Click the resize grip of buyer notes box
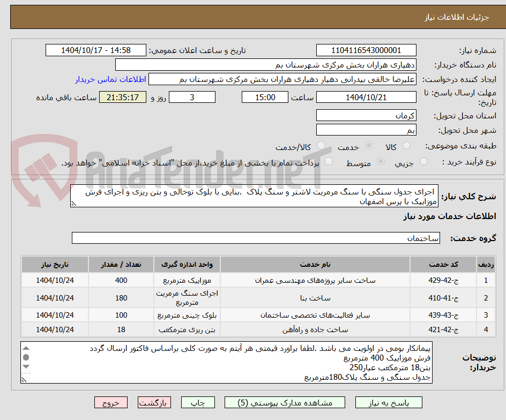This screenshot has height=420, width=506. [24, 380]
